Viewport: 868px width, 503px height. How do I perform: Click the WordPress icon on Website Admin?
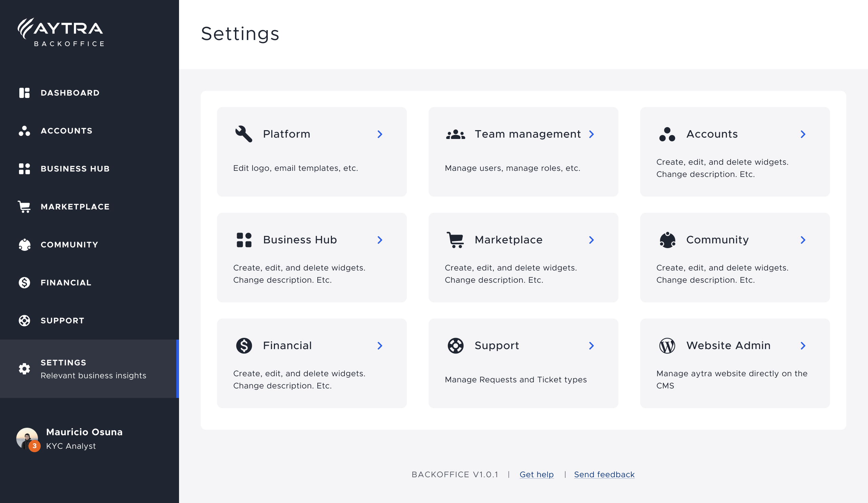[x=667, y=346]
